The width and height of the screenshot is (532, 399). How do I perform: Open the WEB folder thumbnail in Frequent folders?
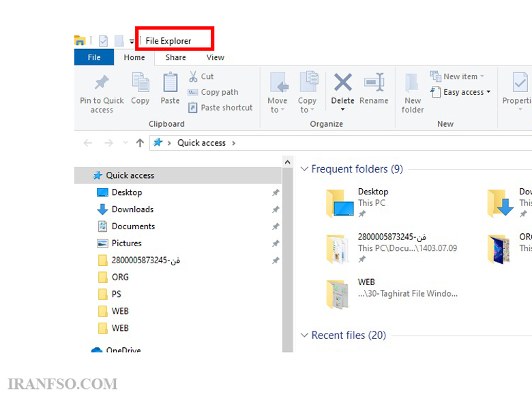coord(337,294)
